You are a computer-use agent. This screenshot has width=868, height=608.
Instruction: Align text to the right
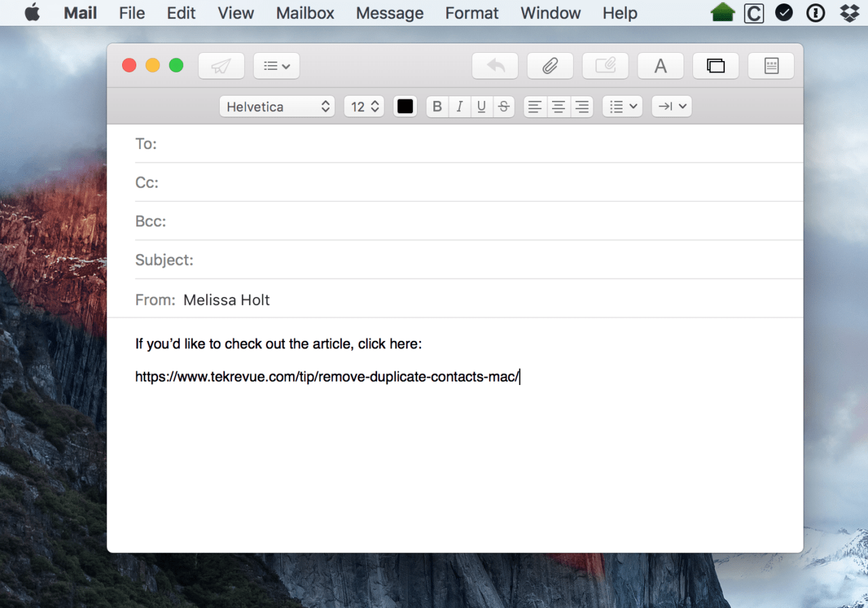(x=582, y=106)
